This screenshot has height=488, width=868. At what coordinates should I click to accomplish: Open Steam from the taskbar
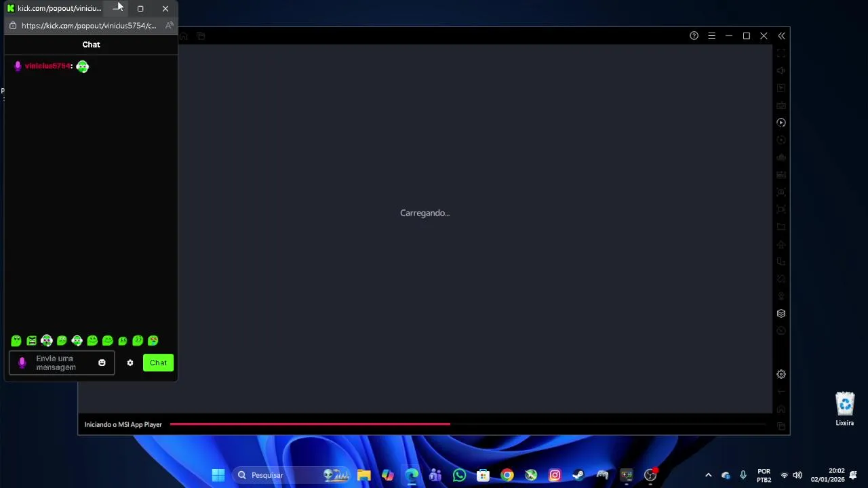[578, 475]
